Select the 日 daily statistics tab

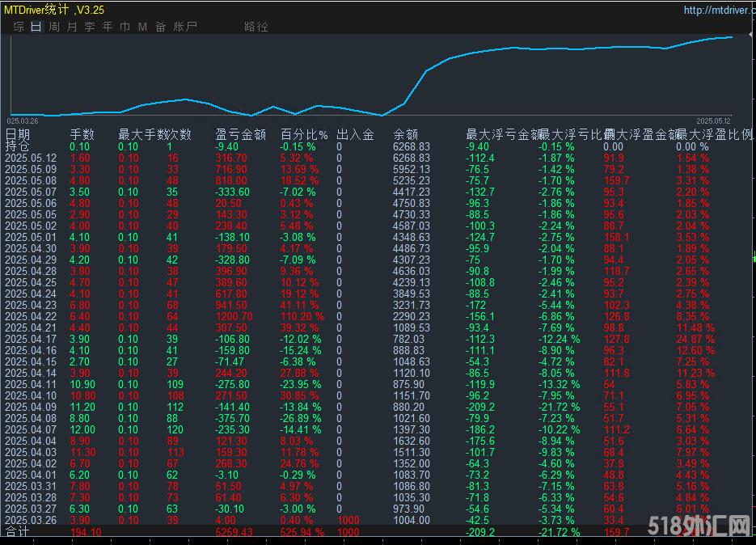pos(36,27)
